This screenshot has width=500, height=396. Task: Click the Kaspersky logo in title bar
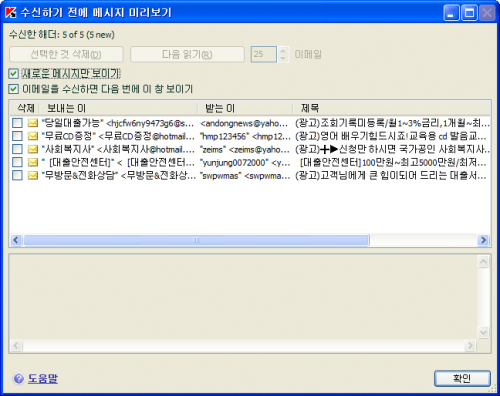[x=11, y=12]
